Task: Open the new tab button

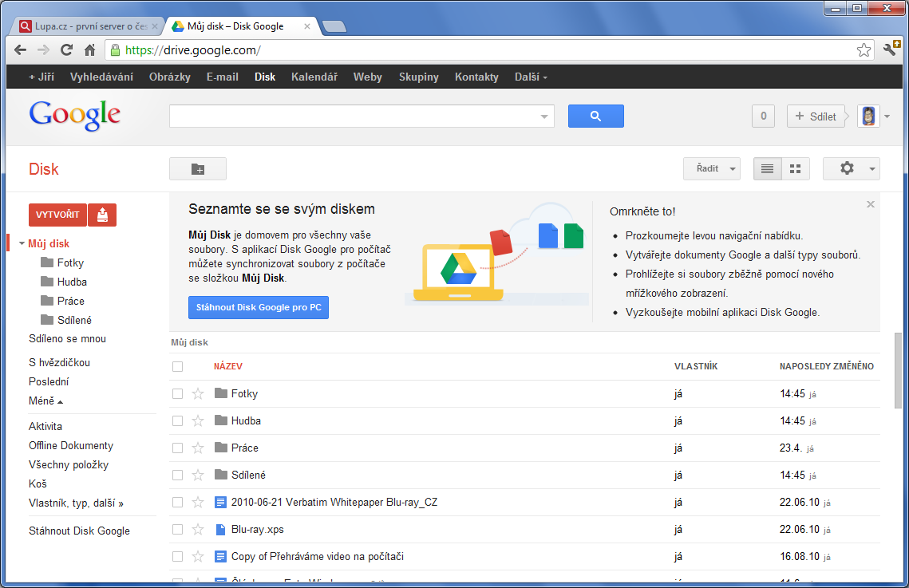Action: [334, 26]
